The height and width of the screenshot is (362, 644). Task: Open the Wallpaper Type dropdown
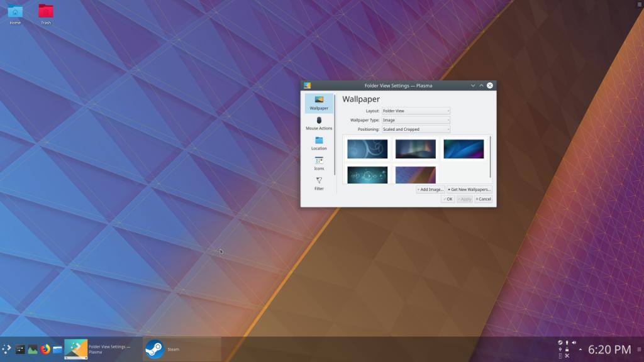click(x=416, y=120)
